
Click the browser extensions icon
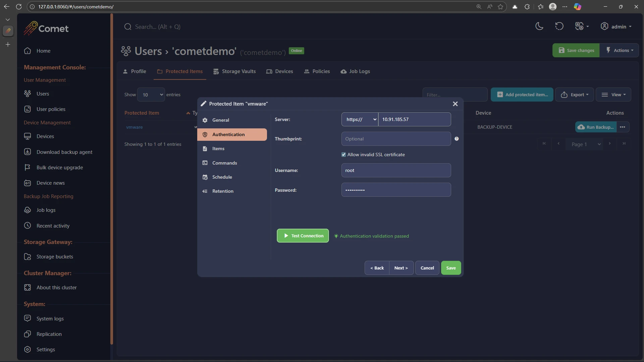tap(527, 7)
